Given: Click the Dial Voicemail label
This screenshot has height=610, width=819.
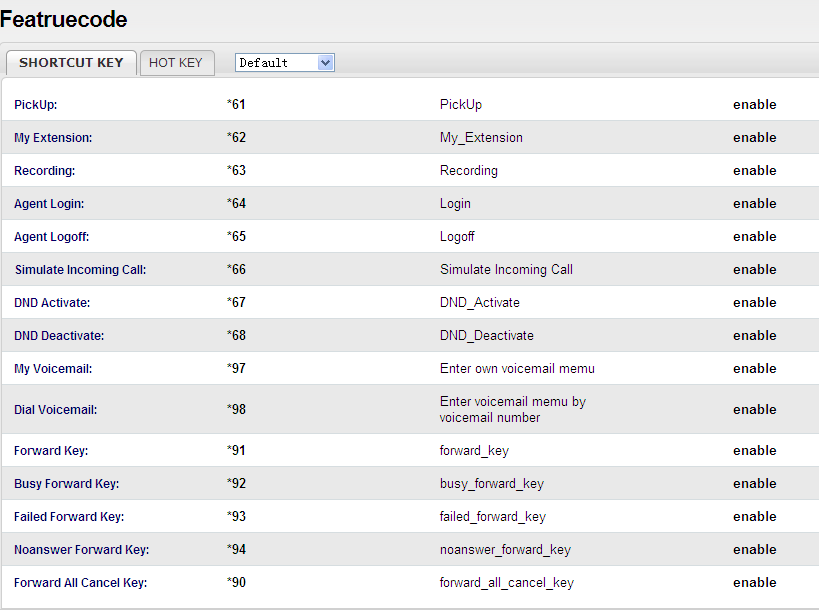Looking at the screenshot, I should click(55, 410).
